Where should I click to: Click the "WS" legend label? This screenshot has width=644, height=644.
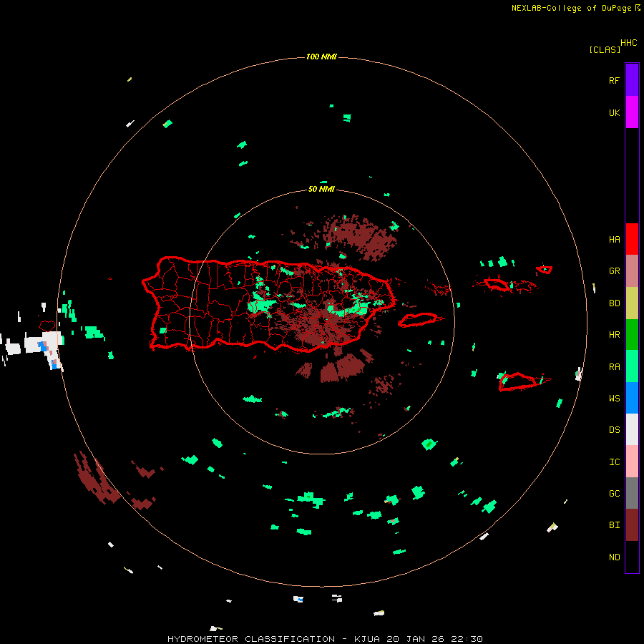tap(615, 399)
